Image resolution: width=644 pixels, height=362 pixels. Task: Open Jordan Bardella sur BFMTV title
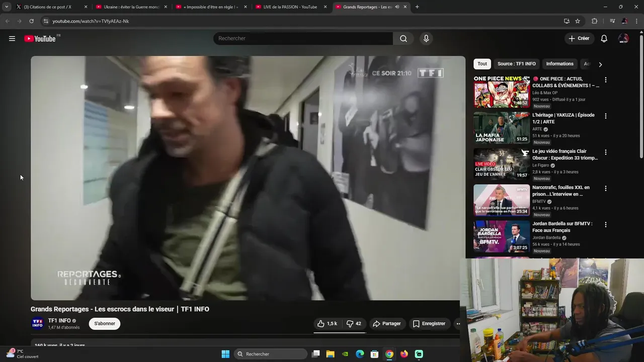tap(562, 227)
